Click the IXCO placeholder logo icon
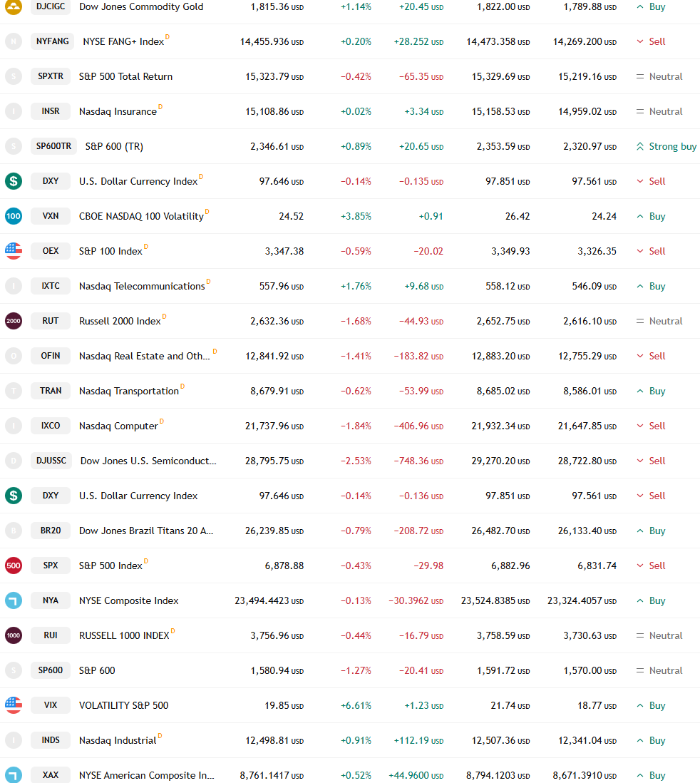Screen dimensions: 700x783 point(14,426)
